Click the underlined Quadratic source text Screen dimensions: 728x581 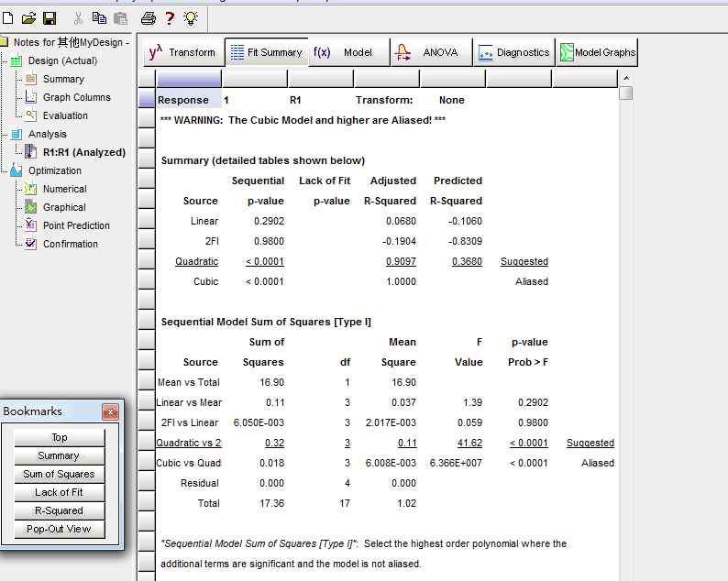click(x=197, y=261)
